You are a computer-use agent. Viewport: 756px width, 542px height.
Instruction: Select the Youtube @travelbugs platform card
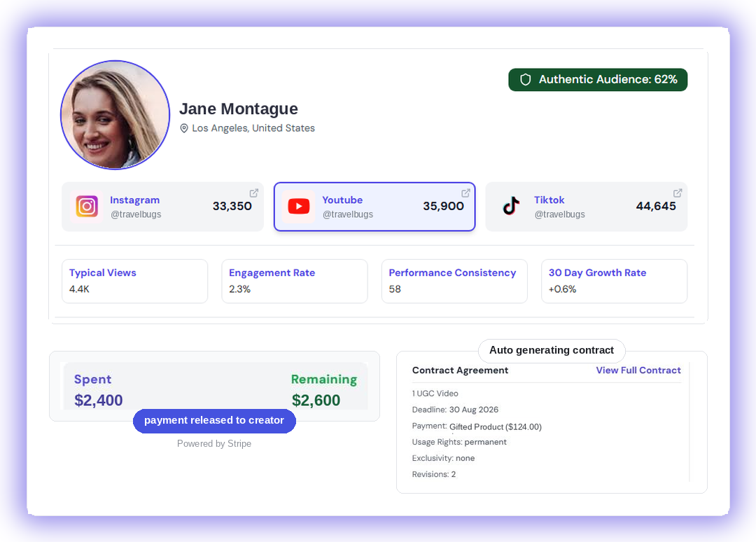pyautogui.click(x=374, y=207)
